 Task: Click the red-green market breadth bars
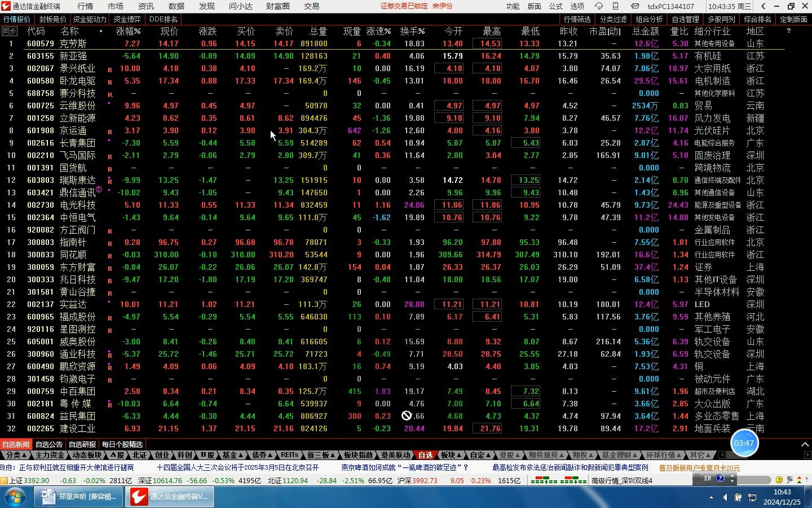point(558,481)
